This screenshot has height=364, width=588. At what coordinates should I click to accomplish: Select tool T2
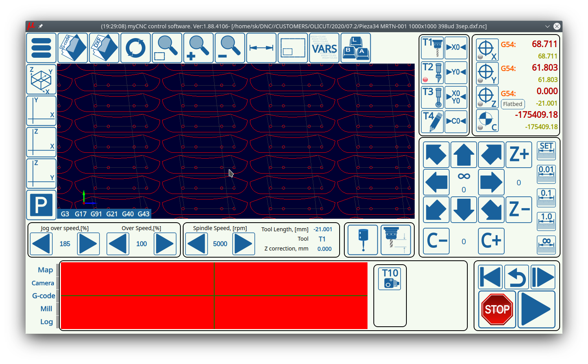pos(432,72)
